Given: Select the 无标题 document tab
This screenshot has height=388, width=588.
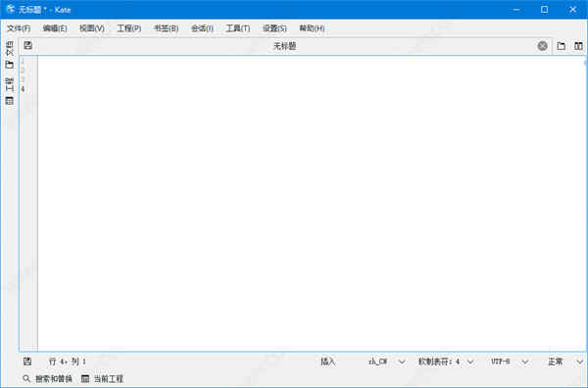Looking at the screenshot, I should (x=284, y=46).
